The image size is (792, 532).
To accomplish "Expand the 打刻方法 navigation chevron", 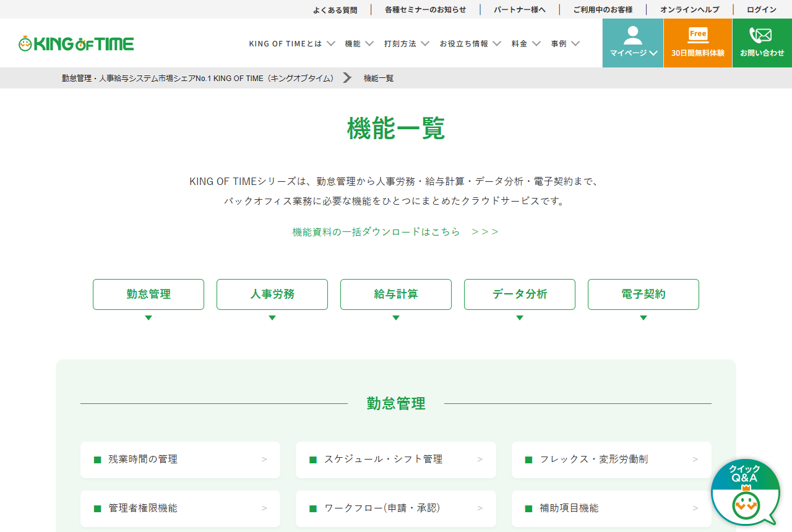I will [425, 44].
